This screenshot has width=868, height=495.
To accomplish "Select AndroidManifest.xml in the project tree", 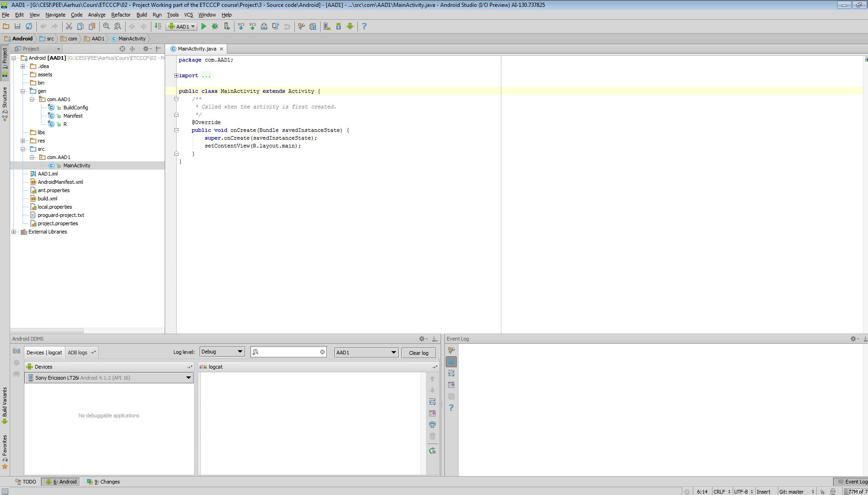I will pos(60,182).
